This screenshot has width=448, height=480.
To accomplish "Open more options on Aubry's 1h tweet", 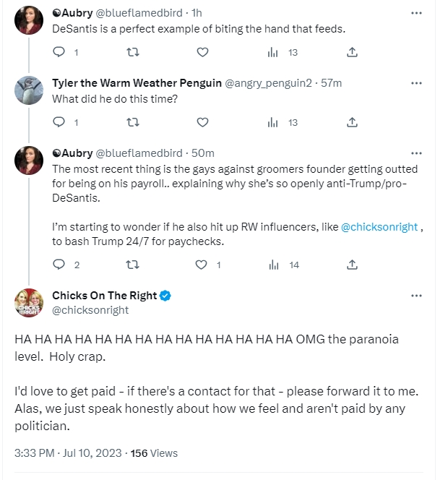I will pyautogui.click(x=416, y=13).
